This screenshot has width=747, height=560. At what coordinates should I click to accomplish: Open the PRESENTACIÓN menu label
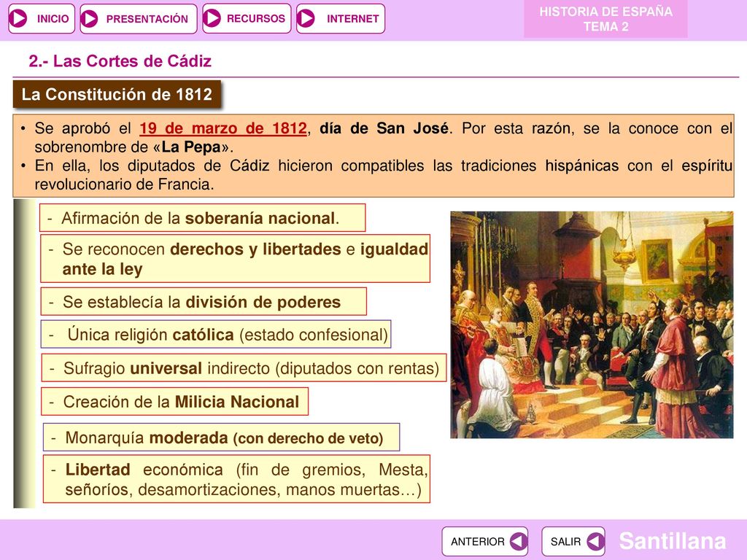click(147, 18)
